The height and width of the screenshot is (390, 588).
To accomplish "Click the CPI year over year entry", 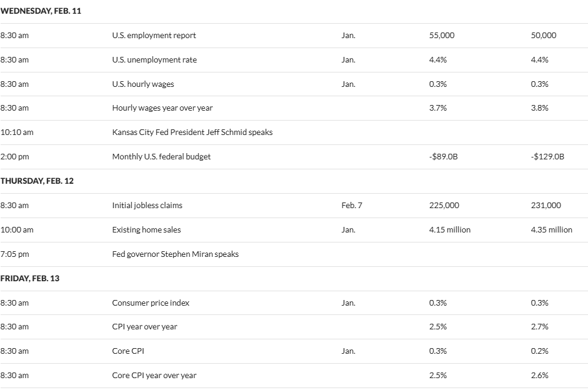I will [x=144, y=327].
